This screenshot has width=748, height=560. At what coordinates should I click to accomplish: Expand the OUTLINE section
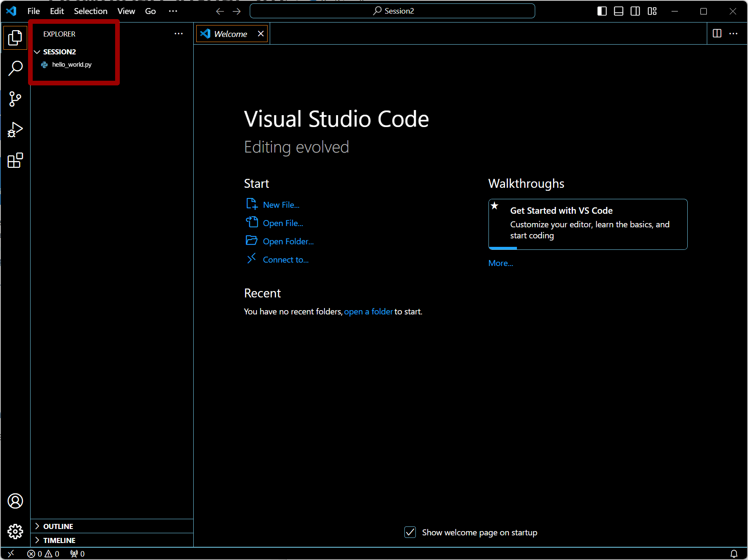tap(58, 526)
